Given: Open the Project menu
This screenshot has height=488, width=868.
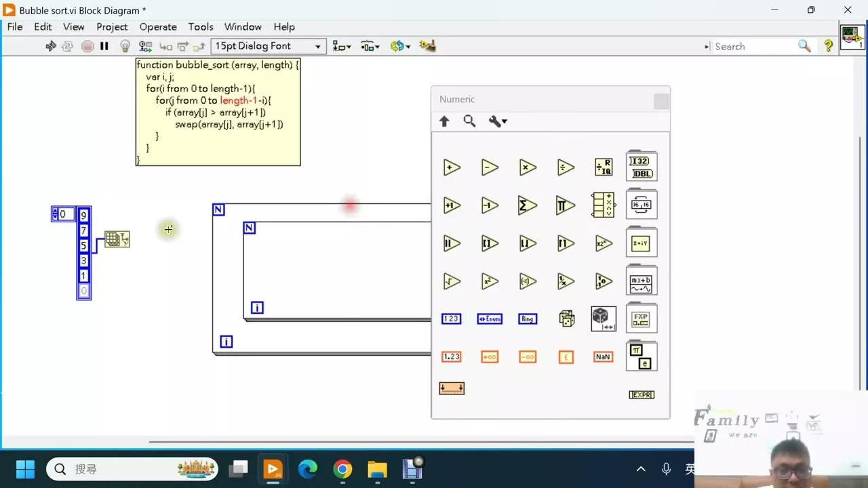Looking at the screenshot, I should 112,27.
